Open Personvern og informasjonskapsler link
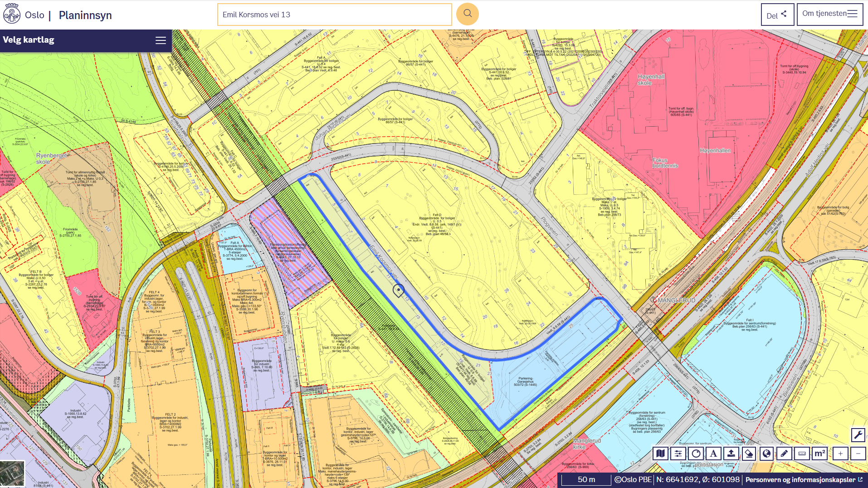Viewport: 868px width, 488px height. pyautogui.click(x=804, y=479)
